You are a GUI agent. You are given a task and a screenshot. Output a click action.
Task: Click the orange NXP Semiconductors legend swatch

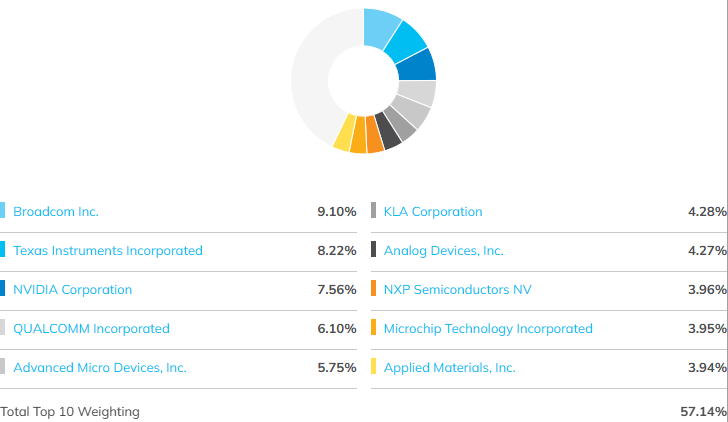(373, 288)
